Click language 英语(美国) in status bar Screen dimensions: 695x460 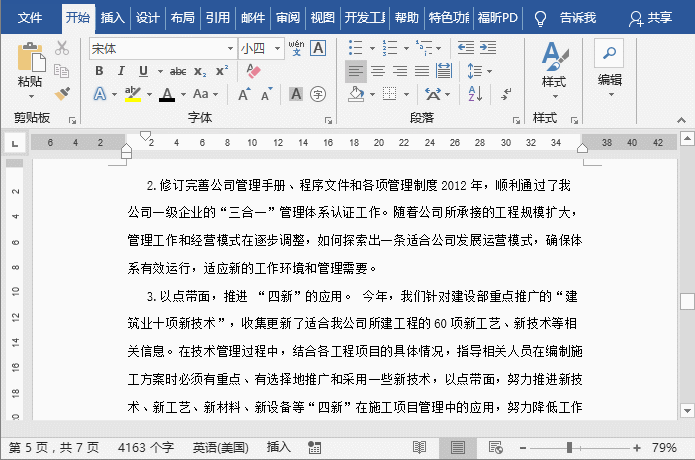click(220, 448)
